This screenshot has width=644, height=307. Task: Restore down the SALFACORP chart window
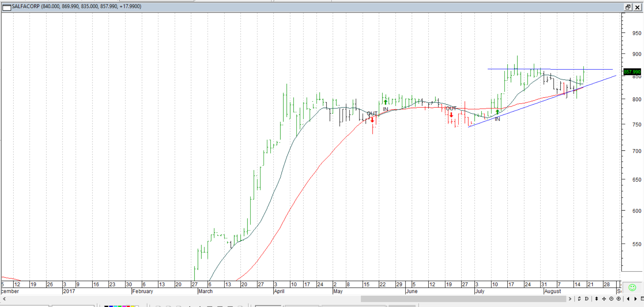tap(628, 7)
